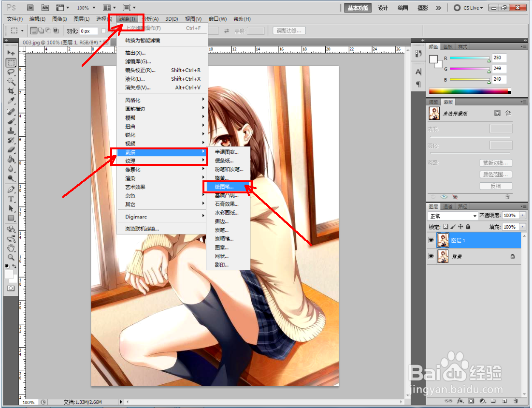
Task: Open the Layers panel options menu
Action: [523, 206]
